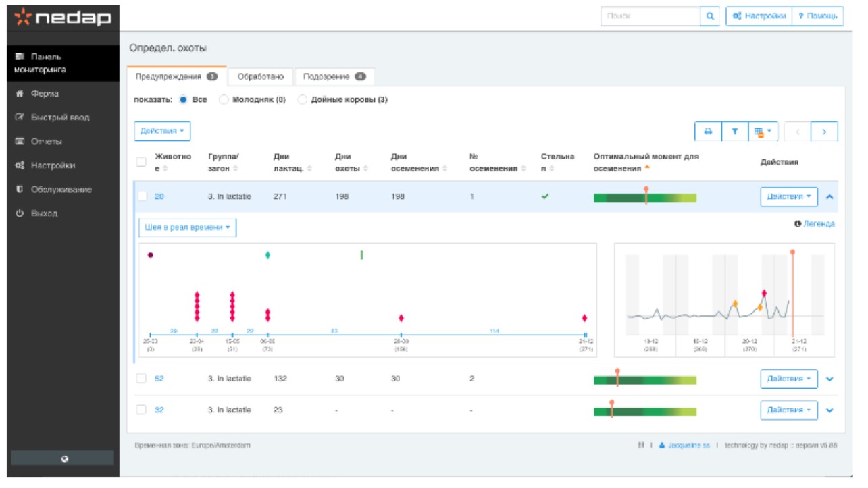Click Панель мониторинга sidebar icon
The height and width of the screenshot is (488, 868).
(x=20, y=57)
